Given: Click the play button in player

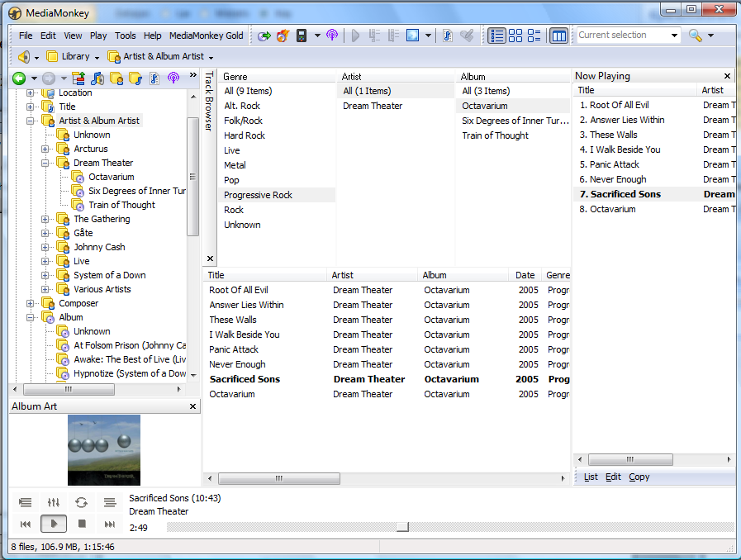Looking at the screenshot, I should click(x=54, y=524).
